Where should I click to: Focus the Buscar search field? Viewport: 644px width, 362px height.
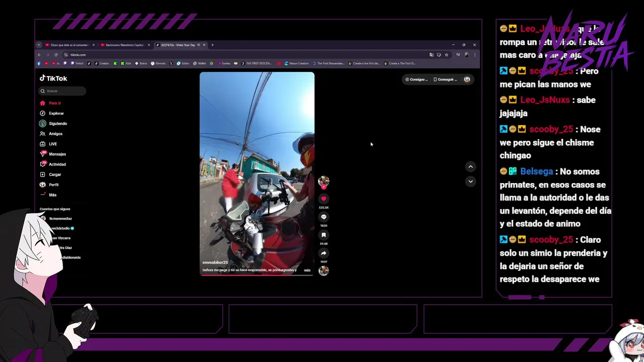pos(62,91)
